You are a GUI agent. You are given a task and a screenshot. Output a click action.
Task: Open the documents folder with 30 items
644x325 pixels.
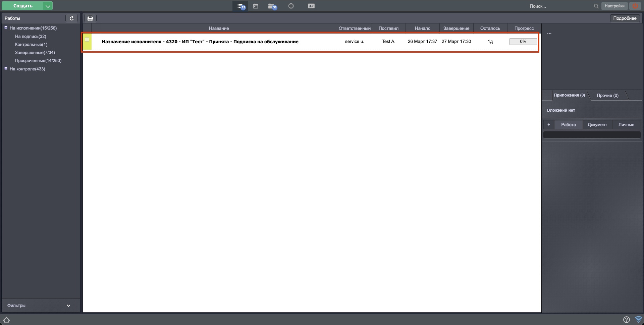(272, 6)
